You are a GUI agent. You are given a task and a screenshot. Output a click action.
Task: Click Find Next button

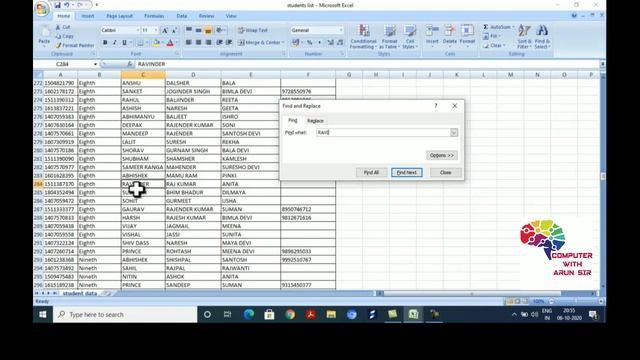(407, 173)
